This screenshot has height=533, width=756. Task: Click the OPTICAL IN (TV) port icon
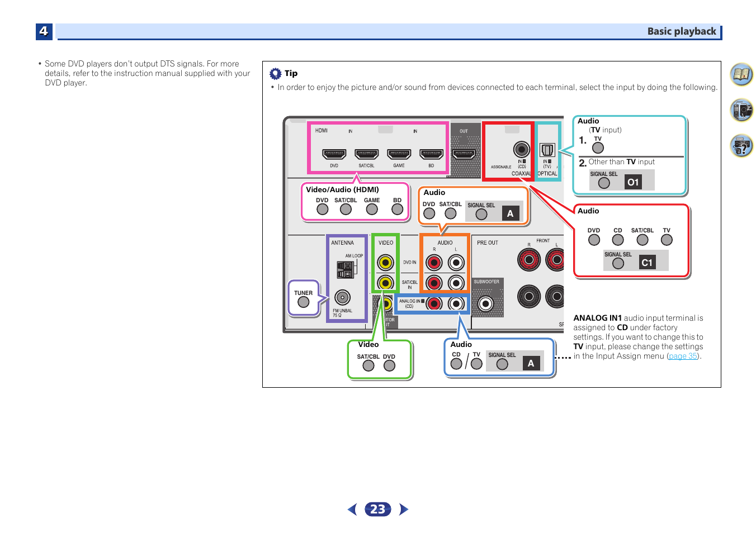tap(547, 150)
